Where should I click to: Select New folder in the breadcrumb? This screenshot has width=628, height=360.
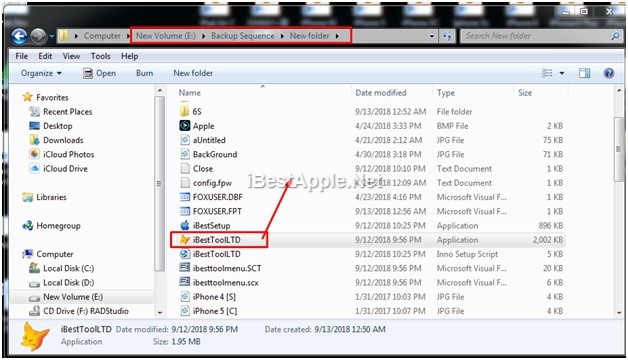click(309, 36)
